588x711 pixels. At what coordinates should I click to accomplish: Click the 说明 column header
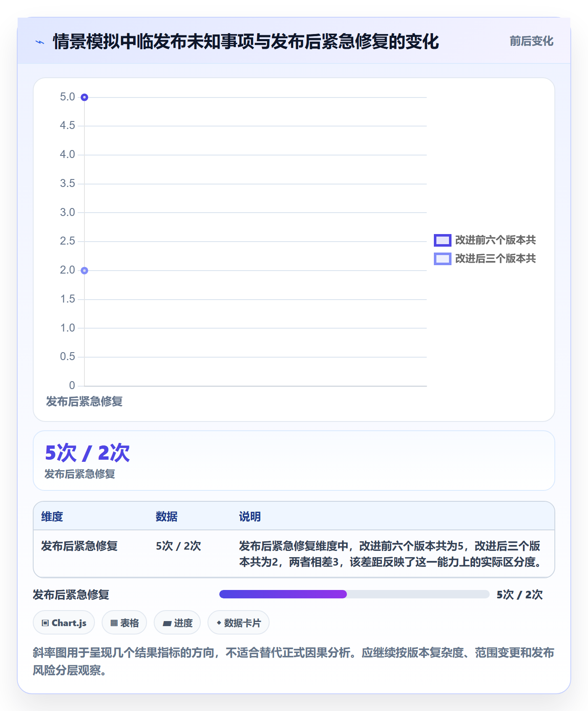(250, 516)
